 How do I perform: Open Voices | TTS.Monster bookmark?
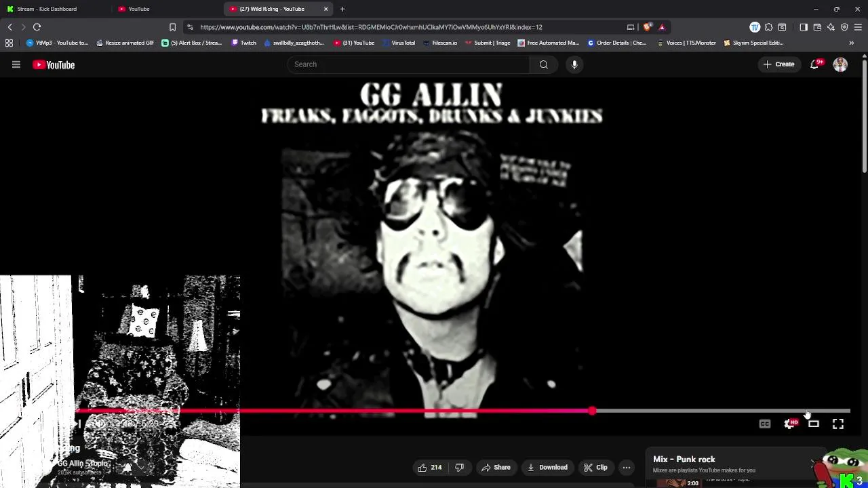point(686,43)
